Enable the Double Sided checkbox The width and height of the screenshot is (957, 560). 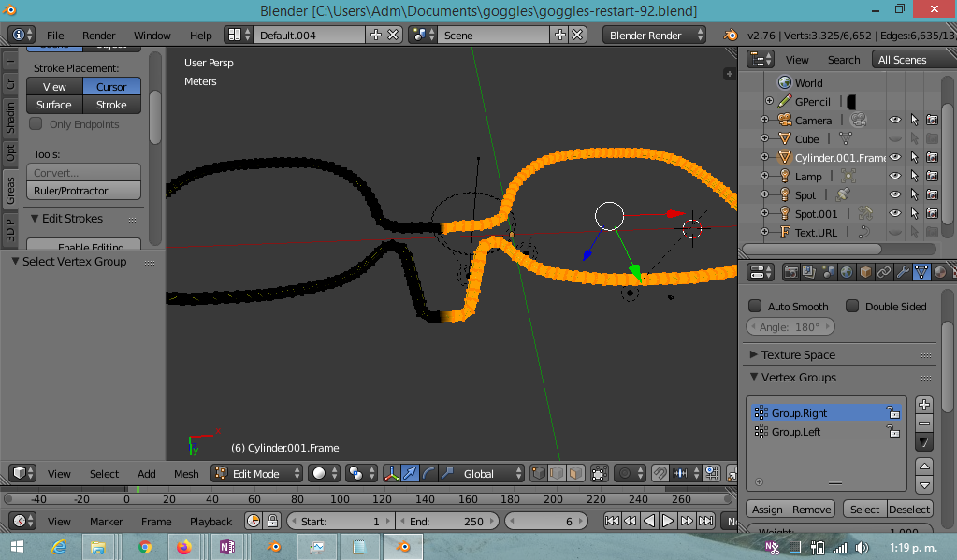point(852,306)
